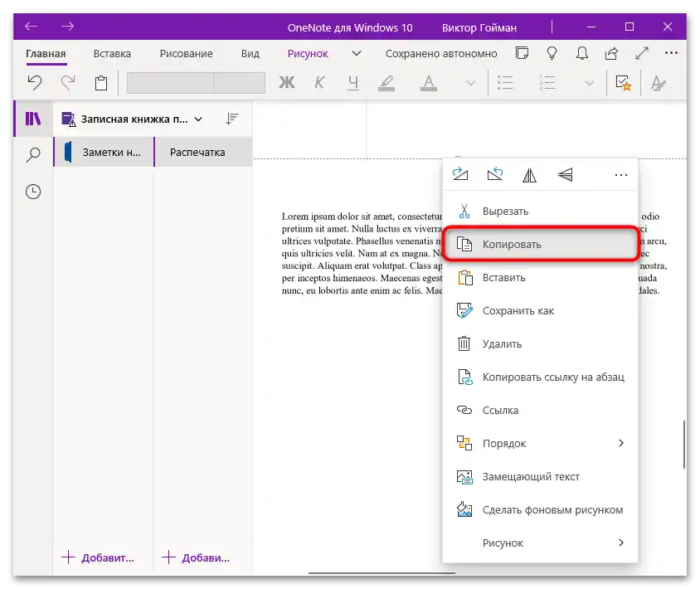Rotate the picture left 90° from the context menu
Screen dimensions: 700x589
495,174
